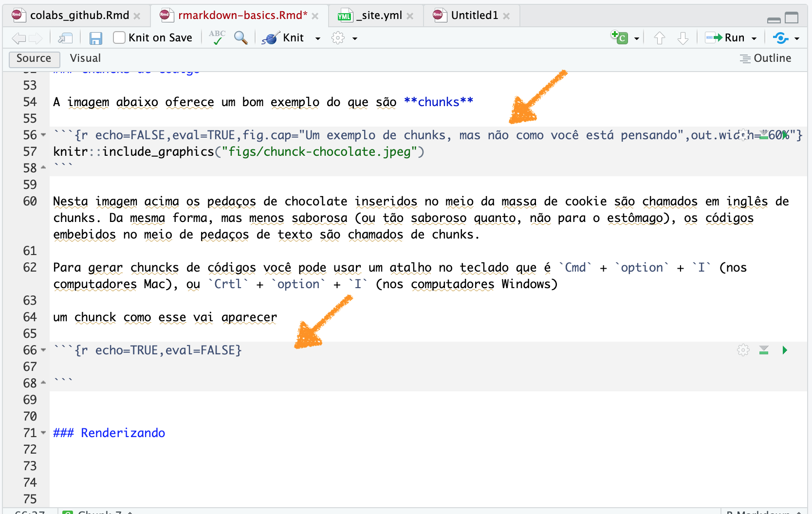Screen dimensions: 812x514
Task: Close Untitled1 tab
Action: pyautogui.click(x=506, y=16)
